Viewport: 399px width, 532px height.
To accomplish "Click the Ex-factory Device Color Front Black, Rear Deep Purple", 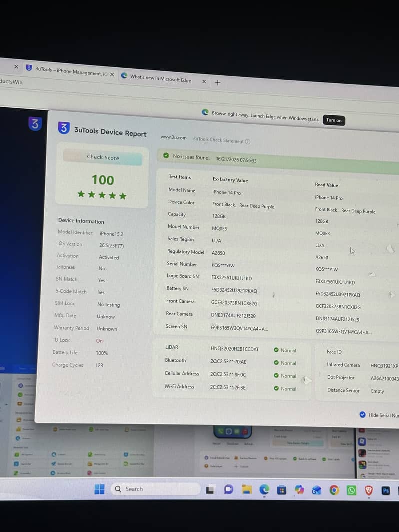I will pyautogui.click(x=243, y=205).
